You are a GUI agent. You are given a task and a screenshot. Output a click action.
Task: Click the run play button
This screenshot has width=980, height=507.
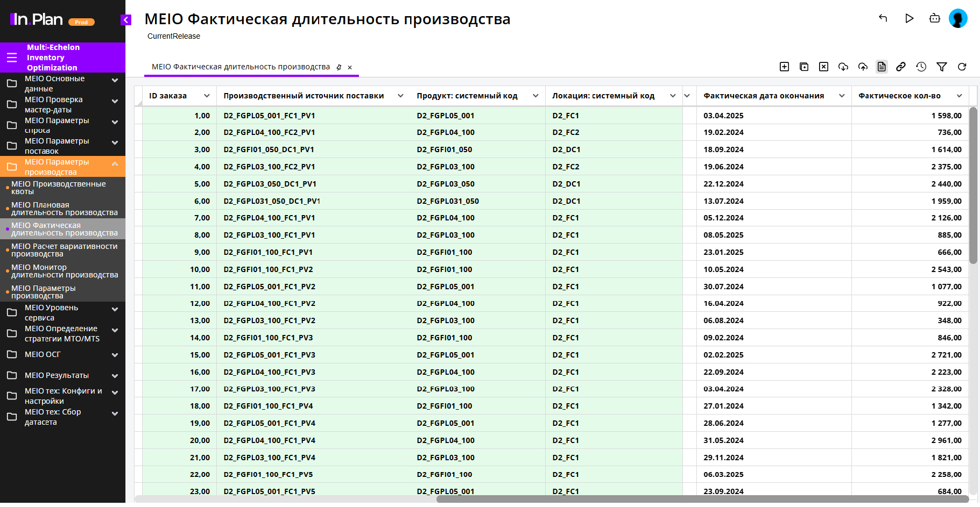pos(909,18)
